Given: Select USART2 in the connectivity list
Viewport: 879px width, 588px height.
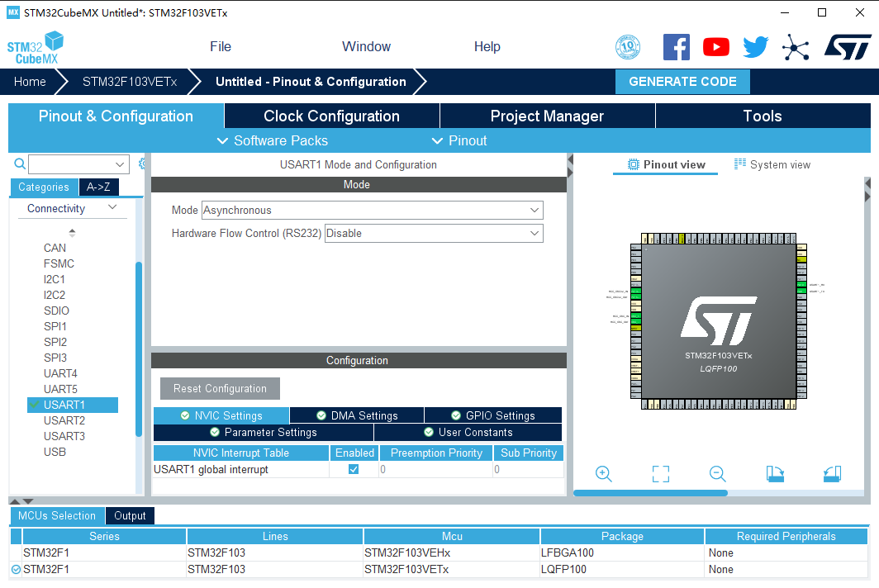Looking at the screenshot, I should point(64,420).
